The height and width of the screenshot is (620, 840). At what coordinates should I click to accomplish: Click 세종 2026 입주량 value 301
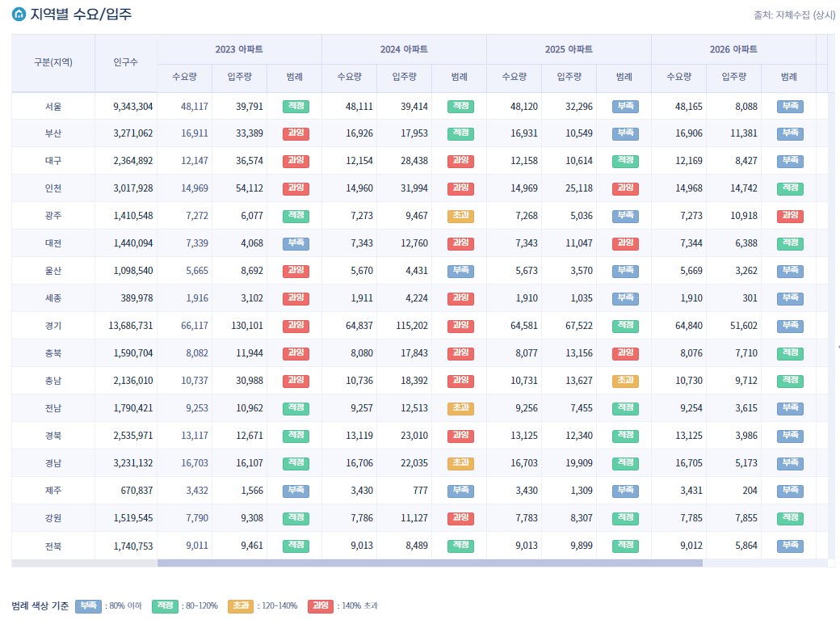click(x=750, y=298)
